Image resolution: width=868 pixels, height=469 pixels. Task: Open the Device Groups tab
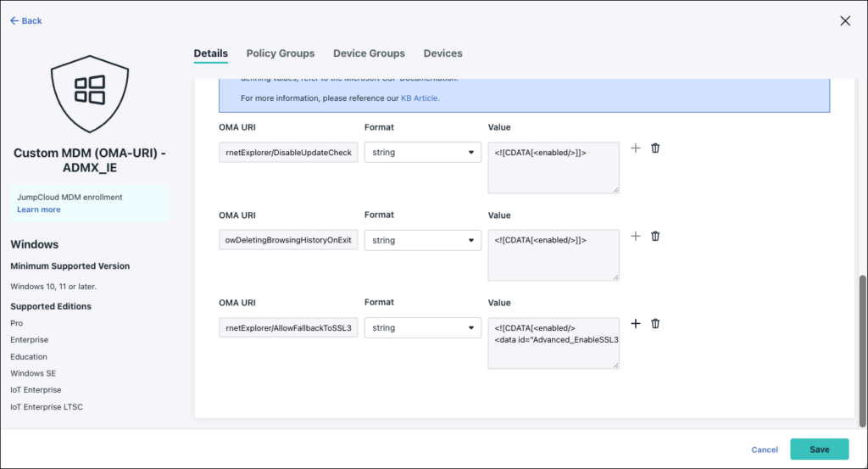(369, 53)
